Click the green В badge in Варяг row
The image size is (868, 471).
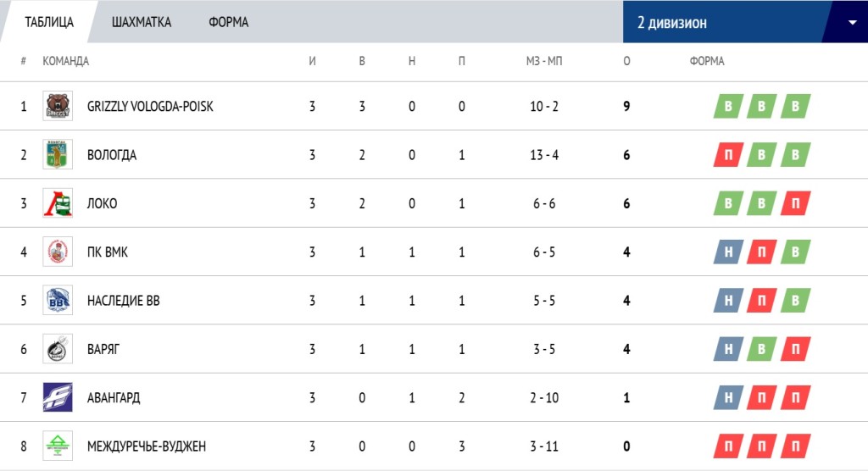coord(762,349)
